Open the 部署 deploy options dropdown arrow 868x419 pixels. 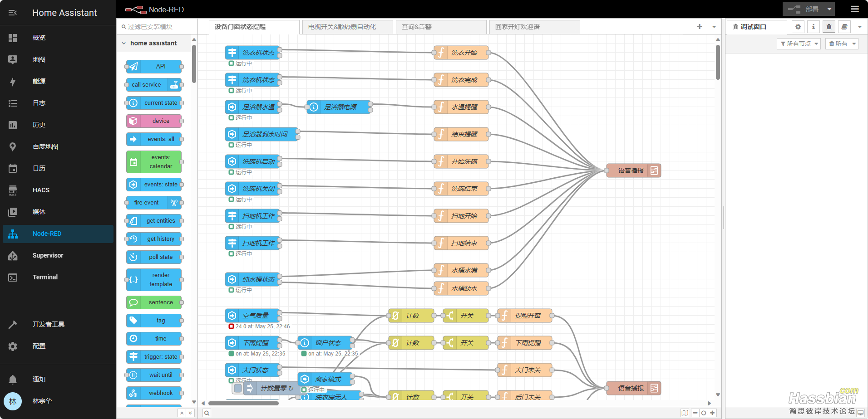tap(829, 9)
